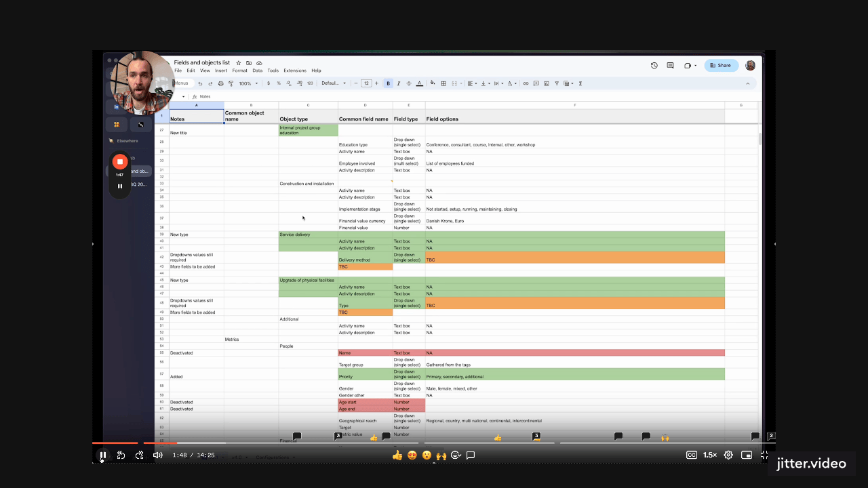The height and width of the screenshot is (488, 868).
Task: Star the Fields and objects list document
Action: pyautogui.click(x=238, y=62)
